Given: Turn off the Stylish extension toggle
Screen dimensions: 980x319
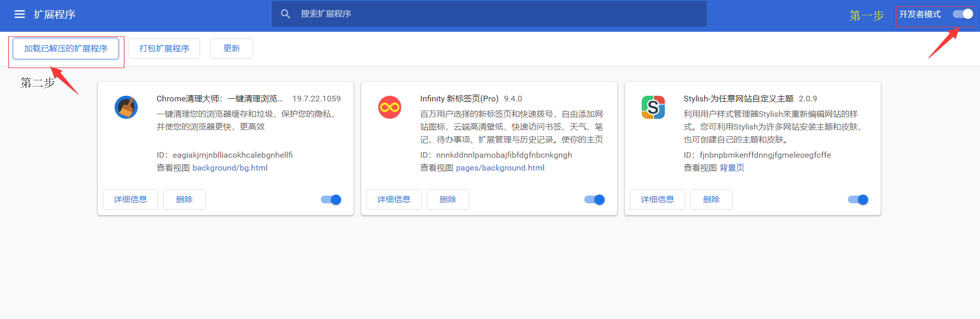Looking at the screenshot, I should point(858,200).
